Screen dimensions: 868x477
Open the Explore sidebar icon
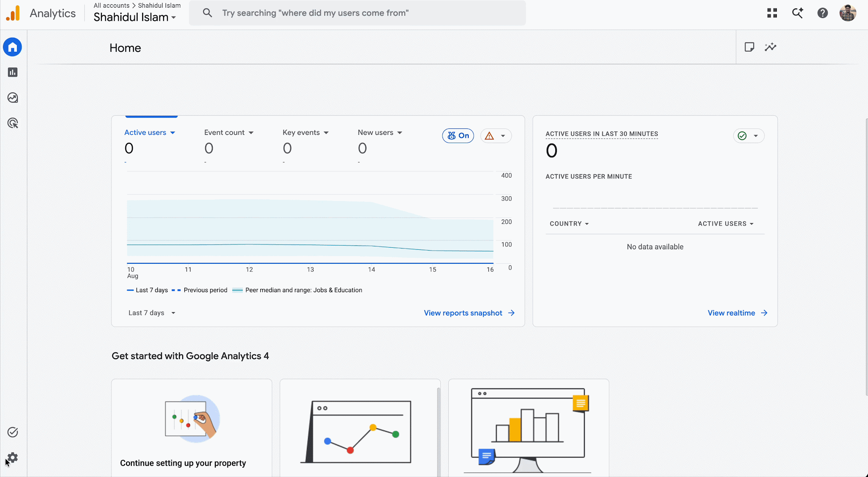(13, 98)
